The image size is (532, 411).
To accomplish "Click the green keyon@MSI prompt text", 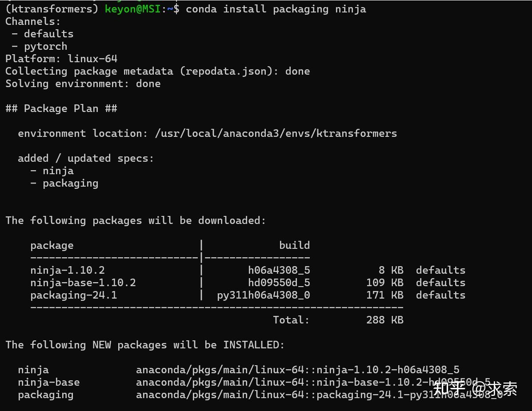I will 132,9.
